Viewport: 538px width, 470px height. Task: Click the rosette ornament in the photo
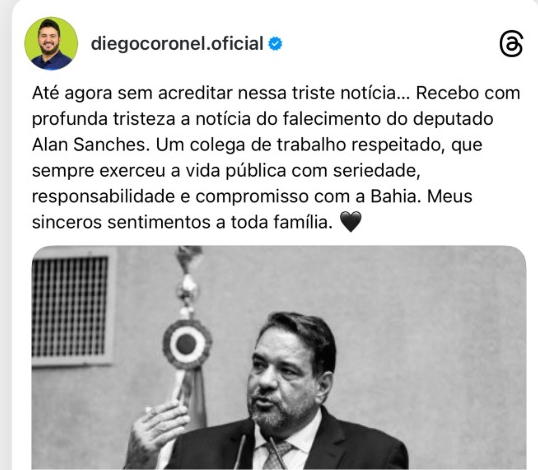point(187,344)
